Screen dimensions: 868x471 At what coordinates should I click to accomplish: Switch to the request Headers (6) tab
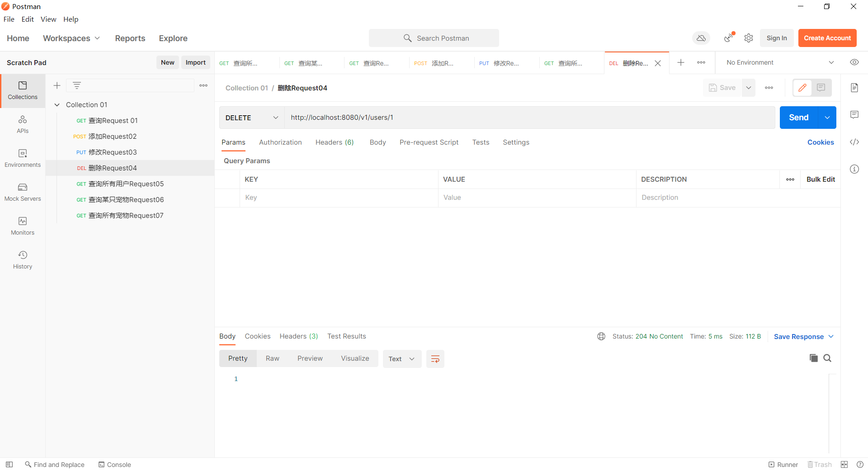335,142
